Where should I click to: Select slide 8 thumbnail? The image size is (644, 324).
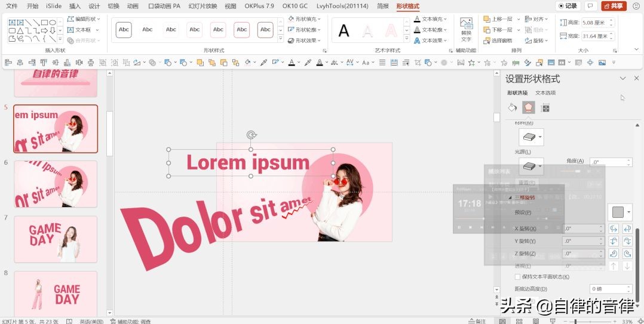pos(56,293)
